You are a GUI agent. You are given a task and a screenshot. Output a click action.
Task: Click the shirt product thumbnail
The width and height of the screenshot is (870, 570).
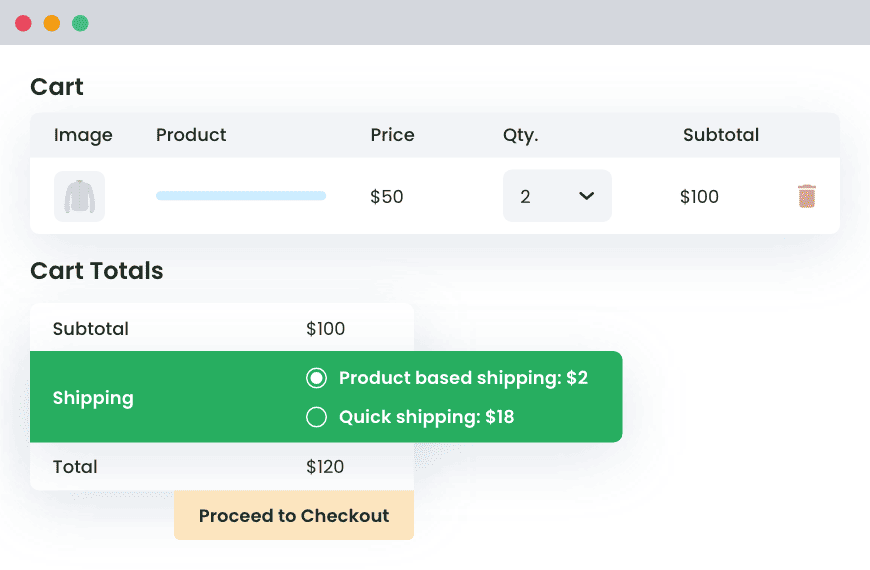coord(79,196)
